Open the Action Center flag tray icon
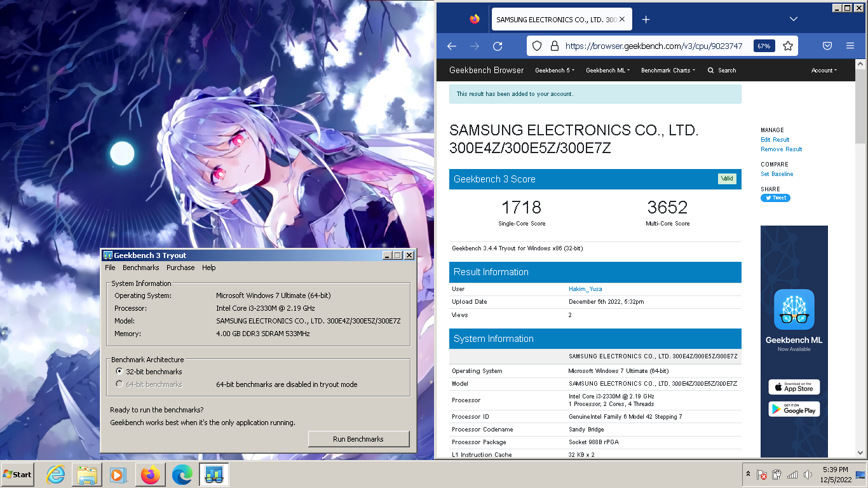 pos(761,475)
